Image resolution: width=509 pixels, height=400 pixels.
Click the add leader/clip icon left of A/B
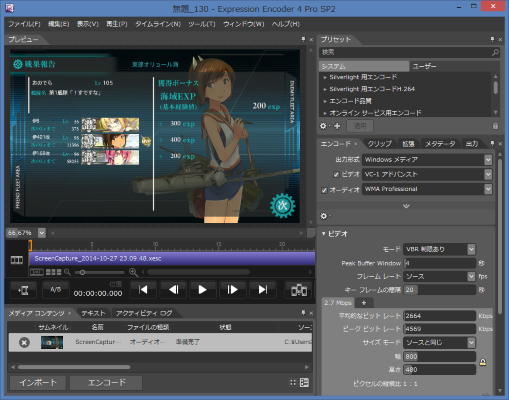(x=23, y=290)
